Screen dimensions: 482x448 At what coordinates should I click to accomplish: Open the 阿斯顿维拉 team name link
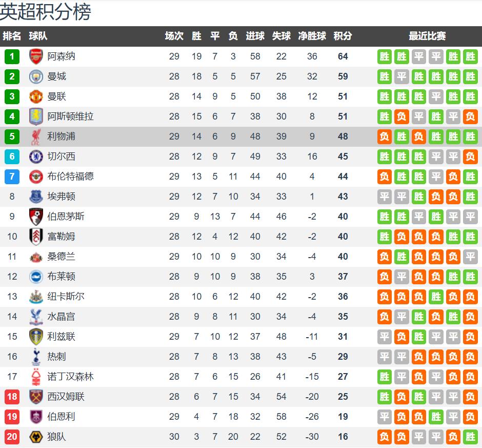[70, 116]
